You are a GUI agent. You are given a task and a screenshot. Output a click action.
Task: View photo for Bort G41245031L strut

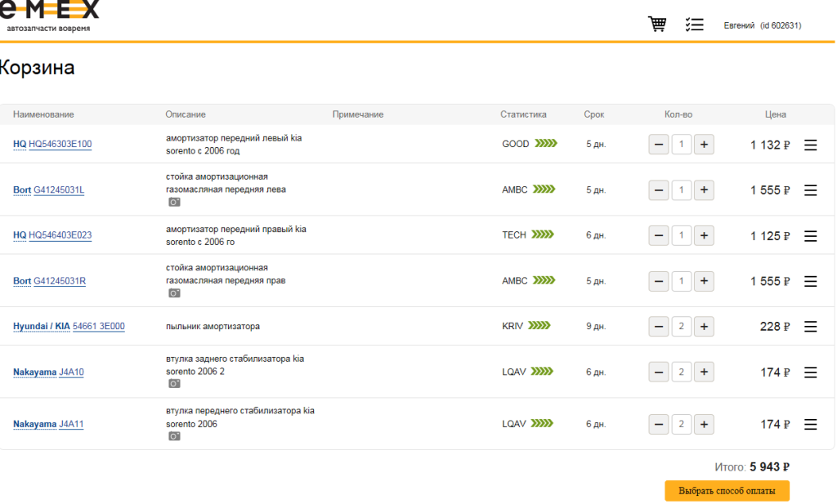point(174,202)
